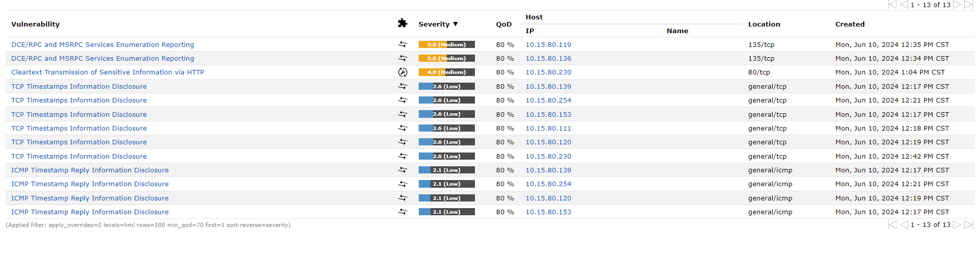Click the top previous-page arrow icon
The width and height of the screenshot is (980, 253).
point(904,5)
